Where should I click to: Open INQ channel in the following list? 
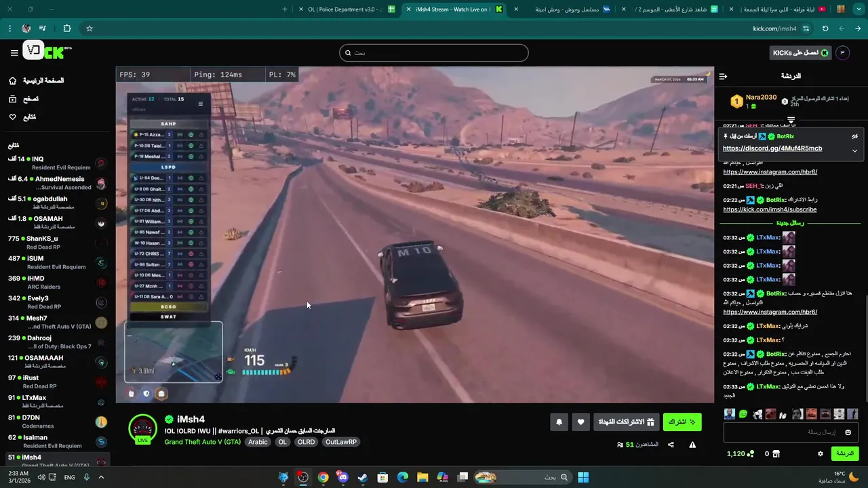click(x=58, y=163)
